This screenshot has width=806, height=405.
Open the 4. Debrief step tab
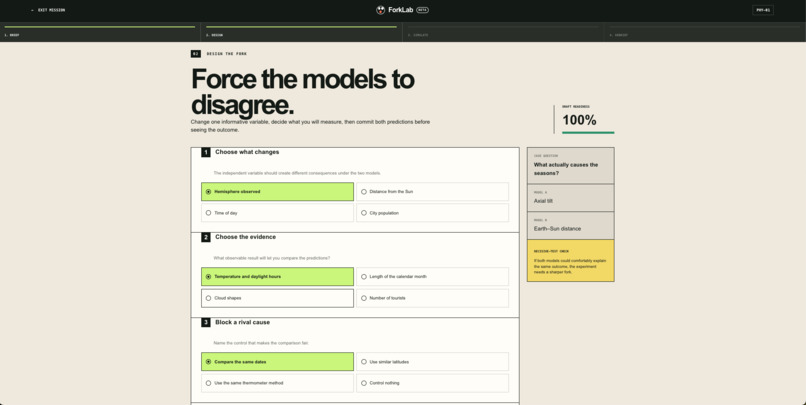(705, 32)
